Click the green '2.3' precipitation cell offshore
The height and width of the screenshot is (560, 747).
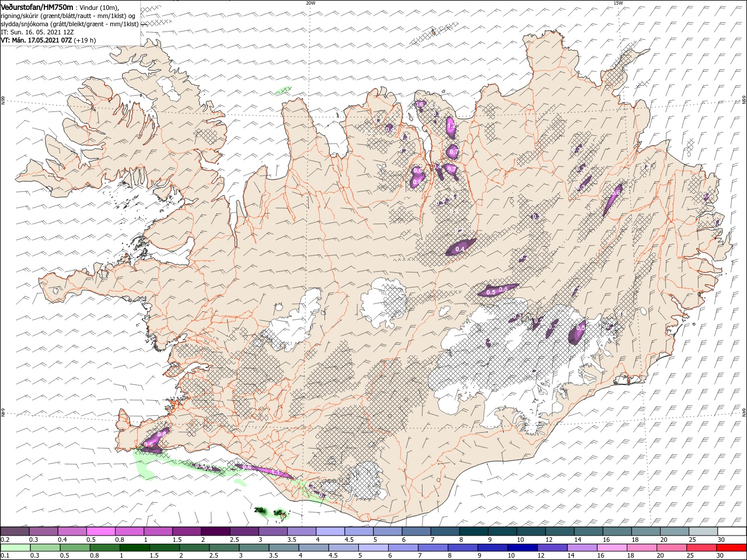260,510
